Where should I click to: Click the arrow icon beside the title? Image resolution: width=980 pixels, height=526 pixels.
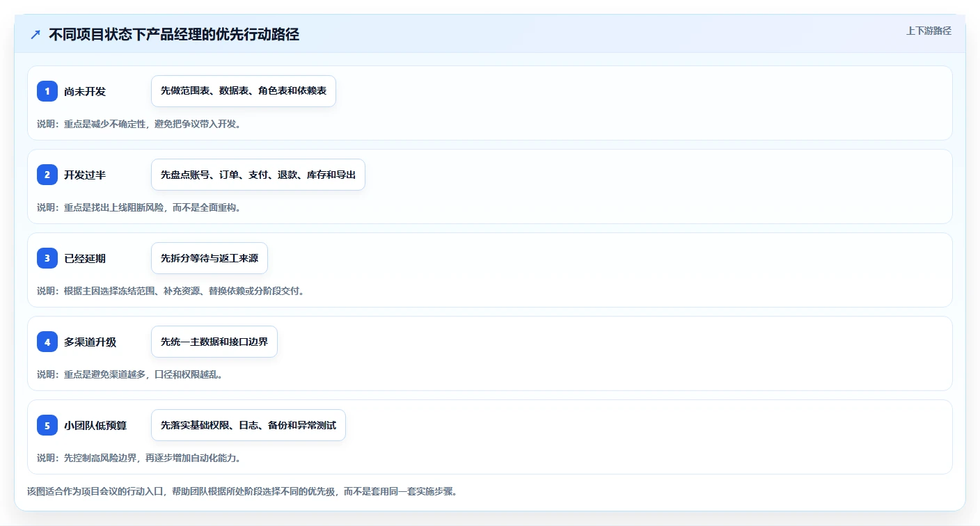pos(35,34)
